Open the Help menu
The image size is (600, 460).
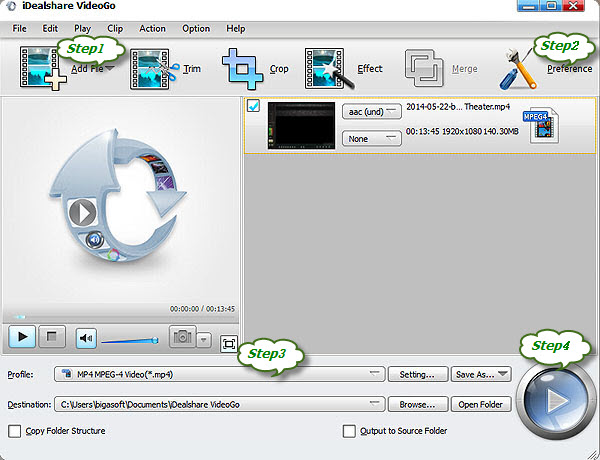pos(235,29)
